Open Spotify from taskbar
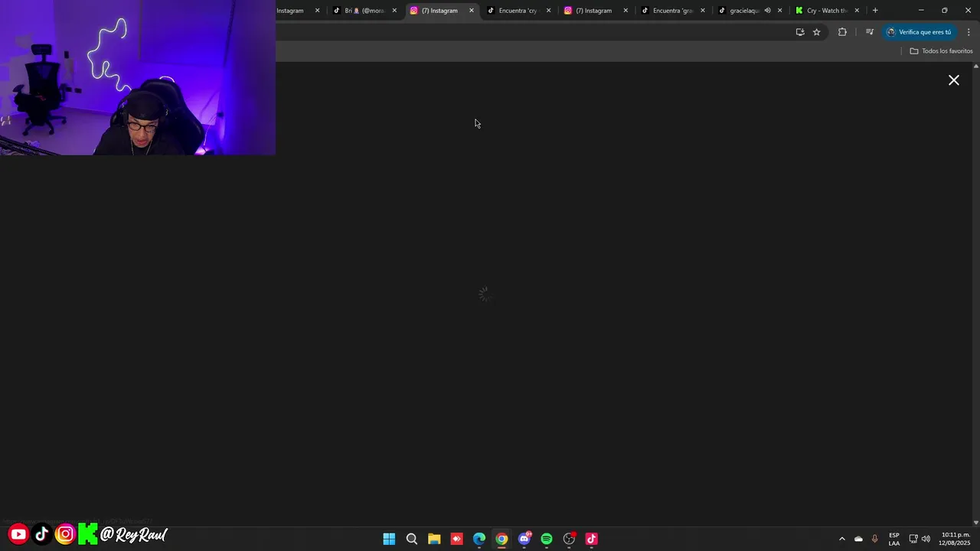Screen dimensions: 980x551 547,539
